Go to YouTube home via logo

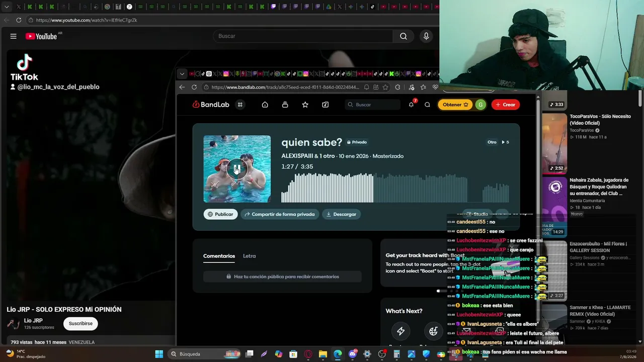point(41,36)
